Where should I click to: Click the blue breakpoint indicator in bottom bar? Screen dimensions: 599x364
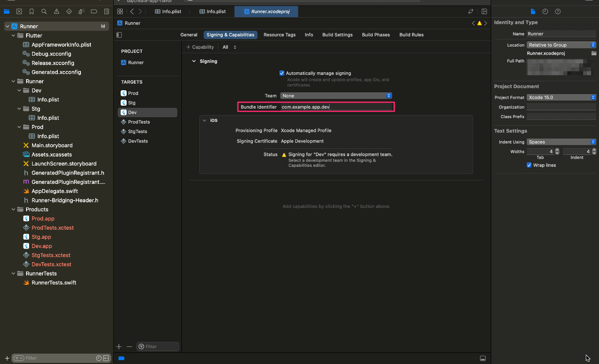(x=122, y=358)
